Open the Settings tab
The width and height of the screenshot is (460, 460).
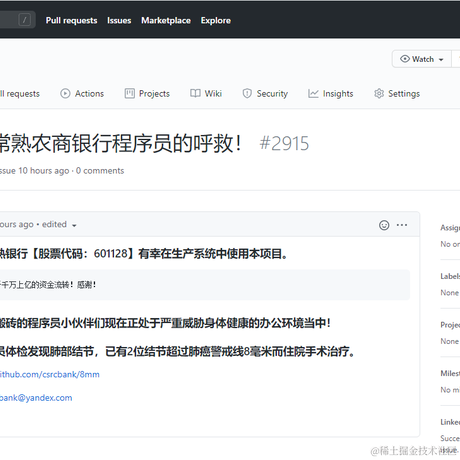pos(397,94)
